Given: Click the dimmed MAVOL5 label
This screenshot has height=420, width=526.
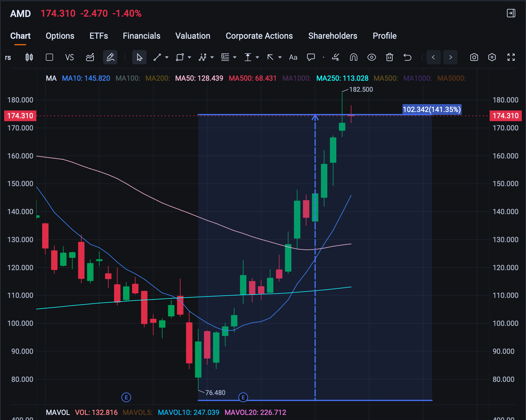Looking at the screenshot, I should click(138, 413).
